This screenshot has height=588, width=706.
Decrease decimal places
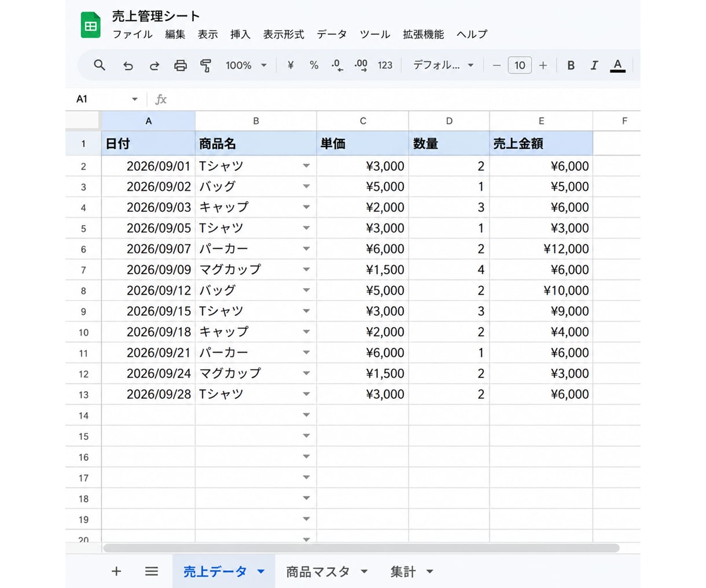pos(337,65)
